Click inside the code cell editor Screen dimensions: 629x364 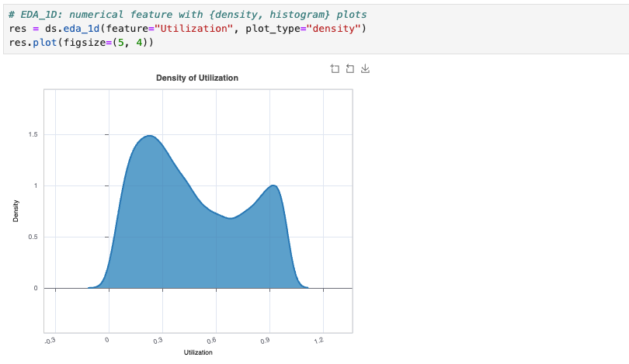point(316,29)
